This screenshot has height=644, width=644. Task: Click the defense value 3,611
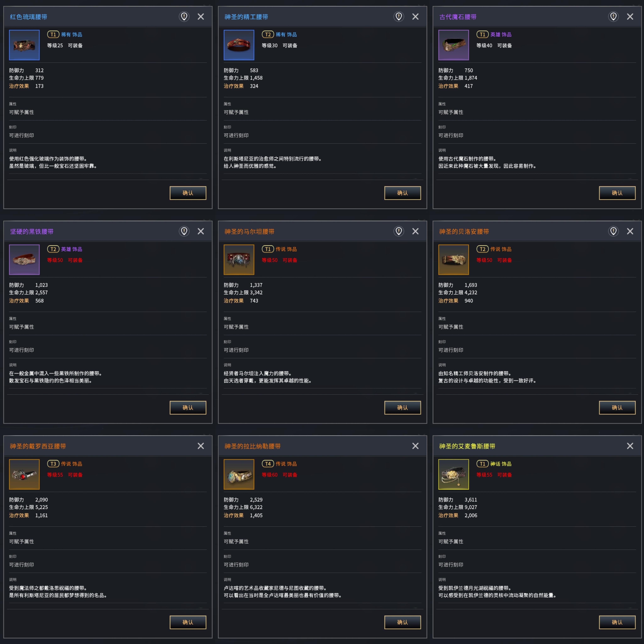click(471, 500)
